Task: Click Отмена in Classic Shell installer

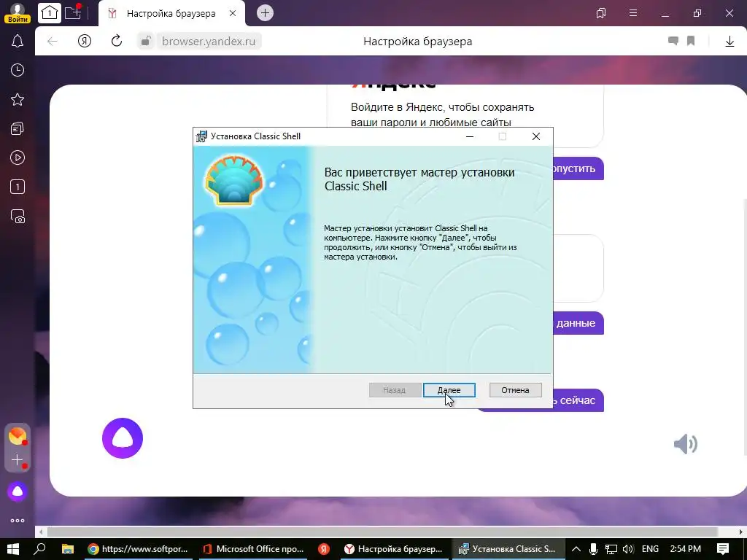Action: click(515, 390)
